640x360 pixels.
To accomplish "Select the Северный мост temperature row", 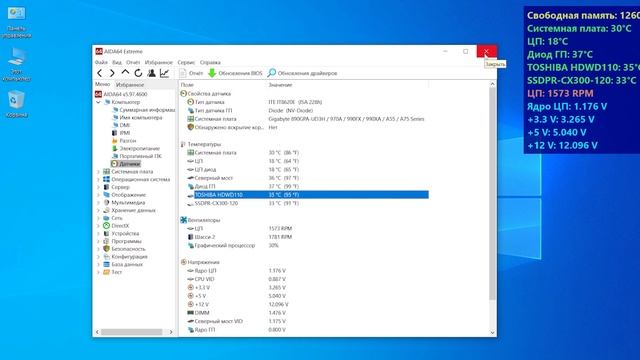I will 308,178.
